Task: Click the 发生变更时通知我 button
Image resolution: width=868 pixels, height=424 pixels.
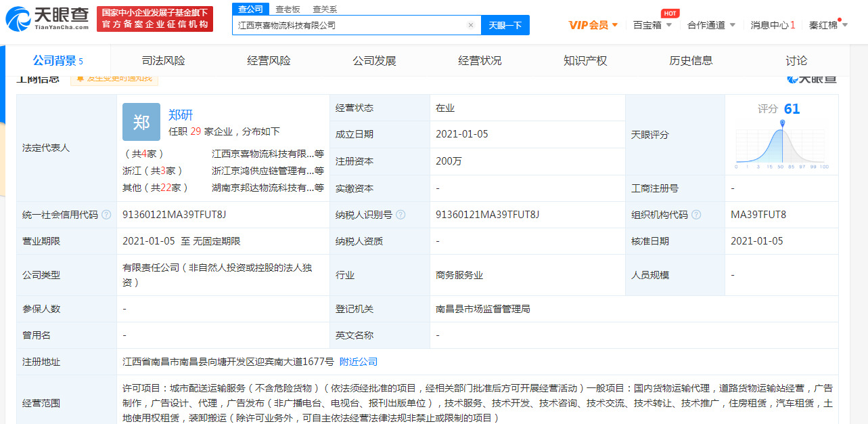Action: 114,78
